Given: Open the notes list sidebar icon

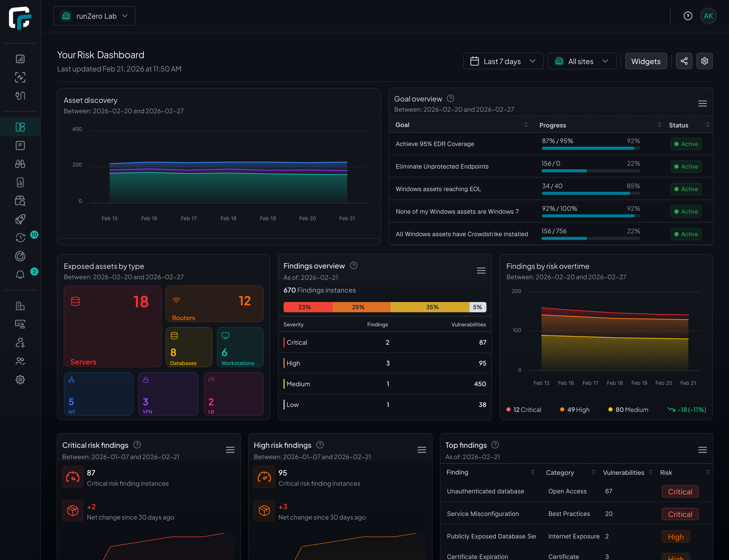Looking at the screenshot, I should pyautogui.click(x=20, y=145).
